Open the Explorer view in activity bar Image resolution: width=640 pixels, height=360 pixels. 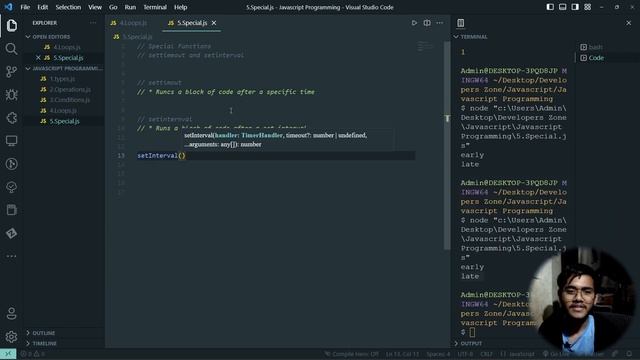tap(11, 25)
